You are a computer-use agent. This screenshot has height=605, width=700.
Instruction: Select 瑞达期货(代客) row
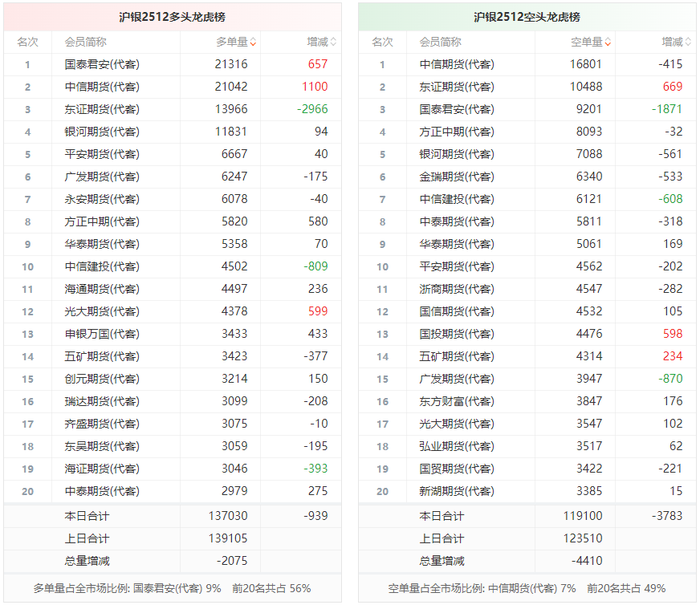click(x=173, y=401)
